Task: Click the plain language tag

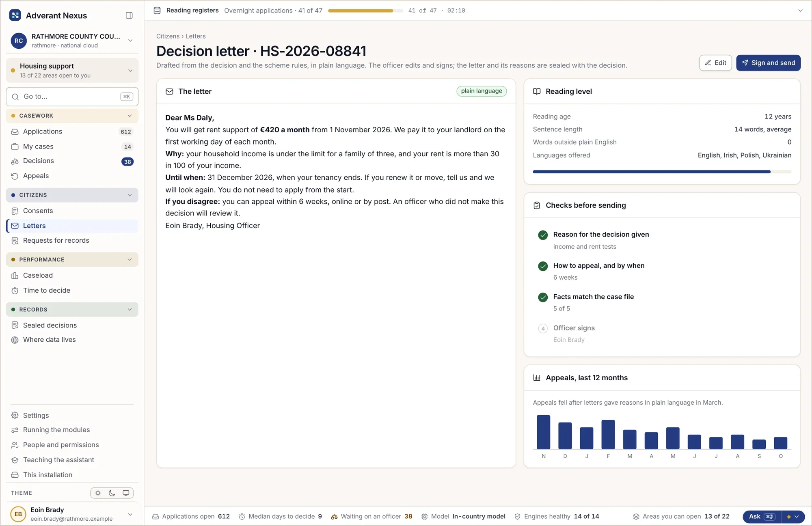Action: (482, 91)
